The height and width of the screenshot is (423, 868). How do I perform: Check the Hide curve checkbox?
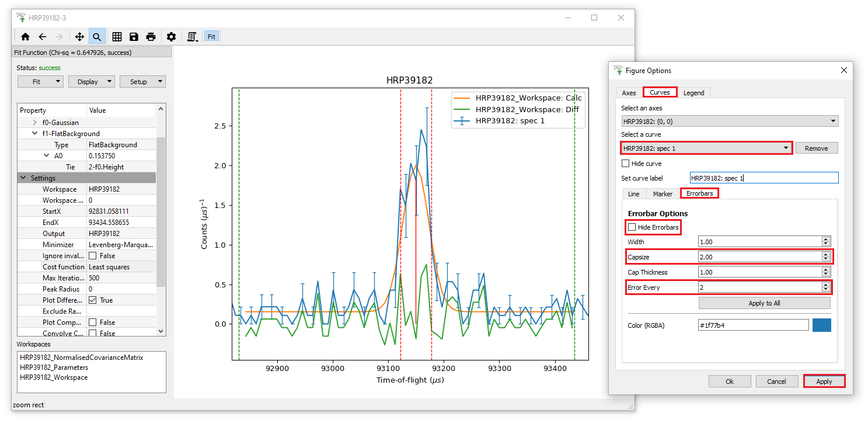[626, 164]
